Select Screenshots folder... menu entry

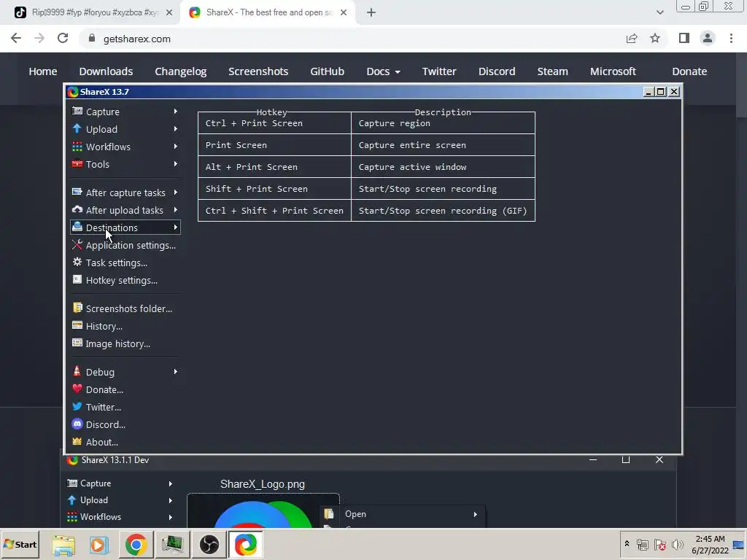[x=125, y=308]
